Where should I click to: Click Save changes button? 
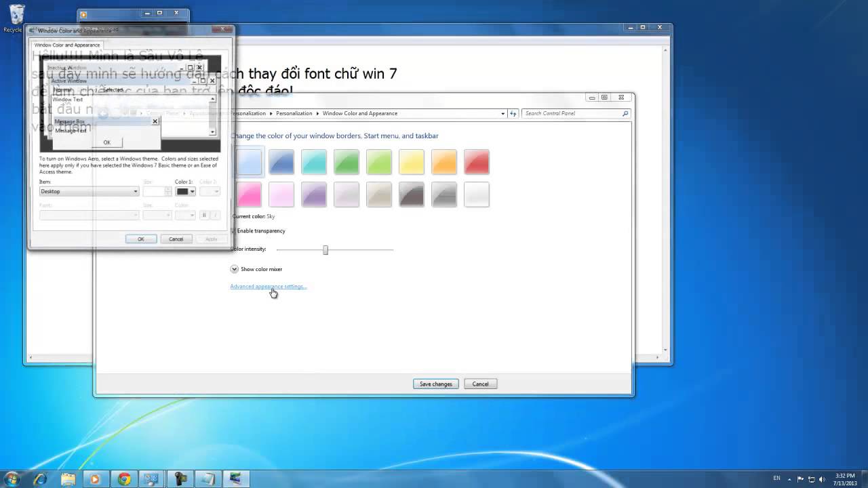pos(436,384)
